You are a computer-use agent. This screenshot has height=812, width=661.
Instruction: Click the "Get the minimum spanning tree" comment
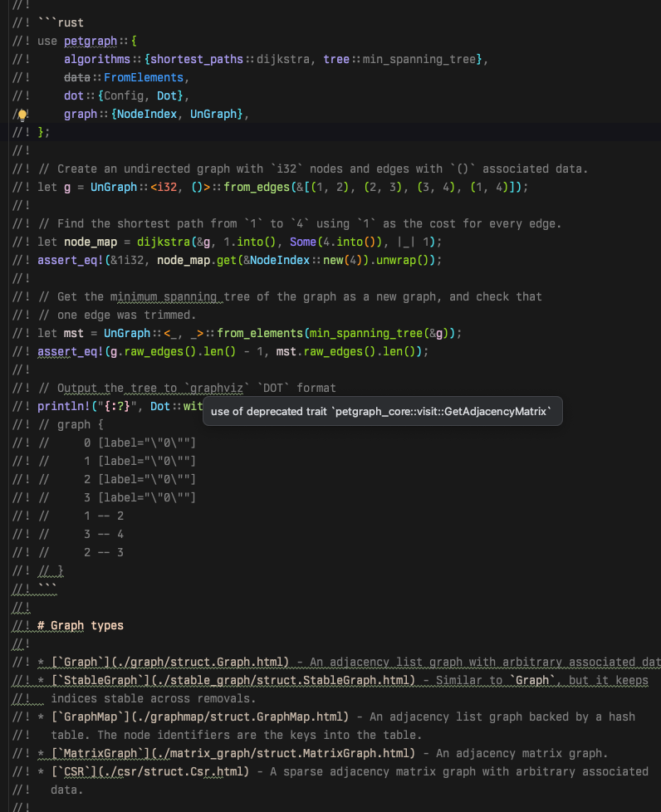click(290, 296)
